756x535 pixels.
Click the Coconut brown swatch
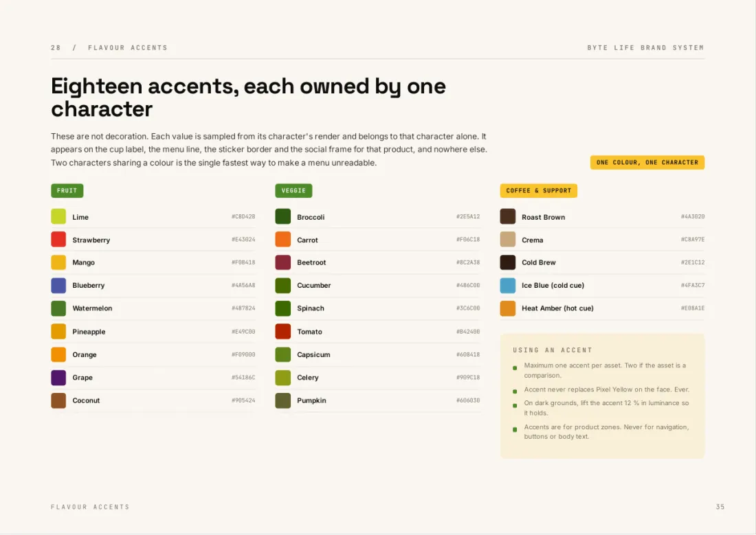click(x=58, y=400)
